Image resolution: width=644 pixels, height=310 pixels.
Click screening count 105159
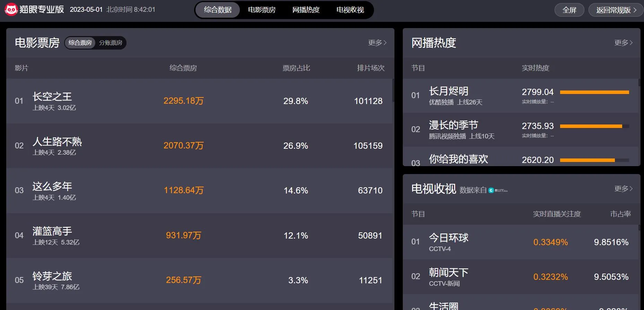368,146
